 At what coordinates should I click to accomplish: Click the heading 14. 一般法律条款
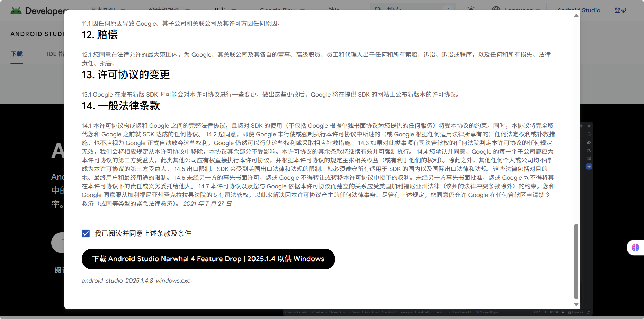[121, 106]
